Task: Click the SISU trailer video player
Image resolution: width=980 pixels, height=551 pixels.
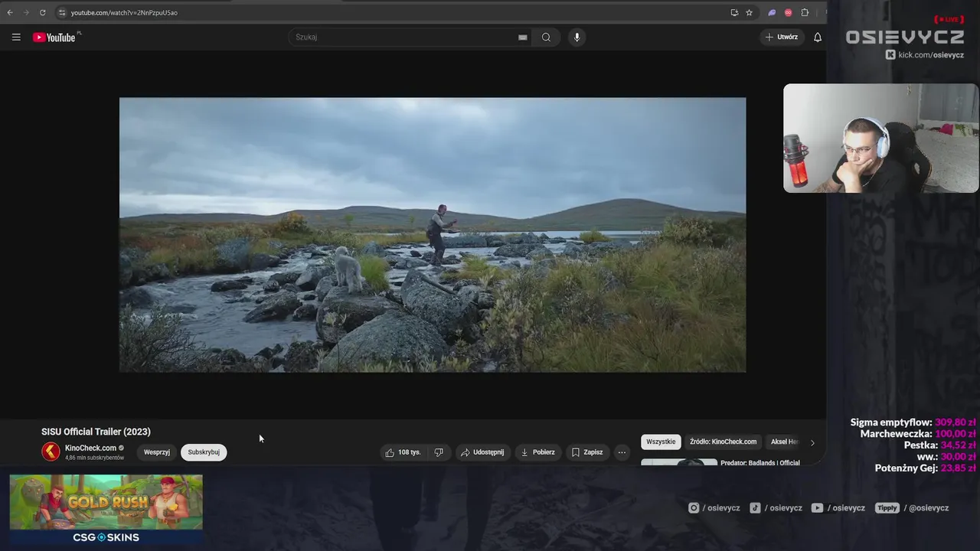Action: pos(433,234)
